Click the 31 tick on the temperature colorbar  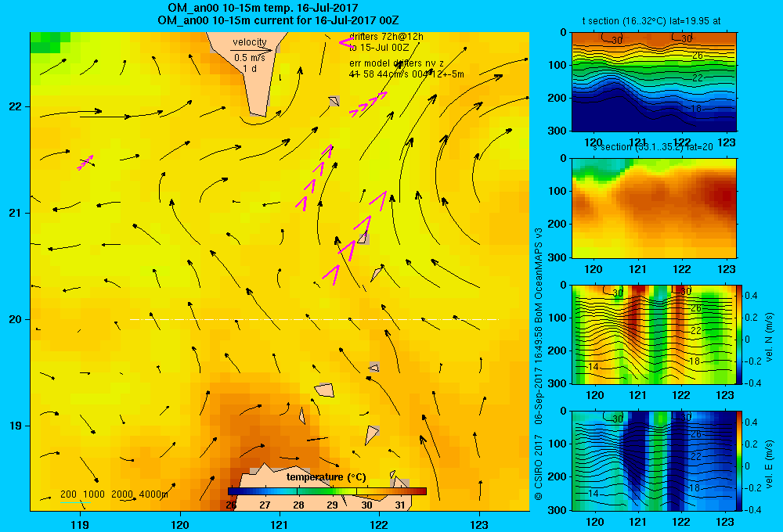click(x=400, y=505)
